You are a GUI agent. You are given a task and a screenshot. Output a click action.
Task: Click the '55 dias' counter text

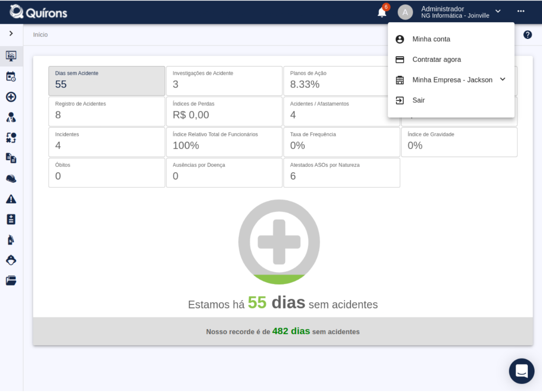tap(277, 303)
